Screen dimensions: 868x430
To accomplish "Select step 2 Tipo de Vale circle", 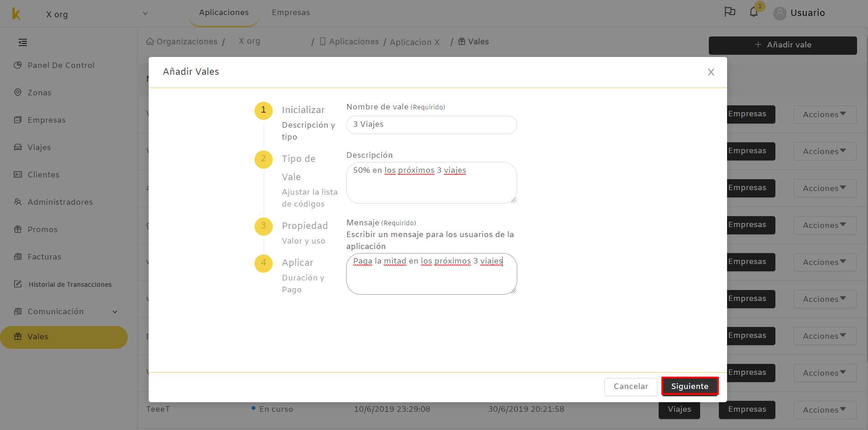I will [x=264, y=159].
